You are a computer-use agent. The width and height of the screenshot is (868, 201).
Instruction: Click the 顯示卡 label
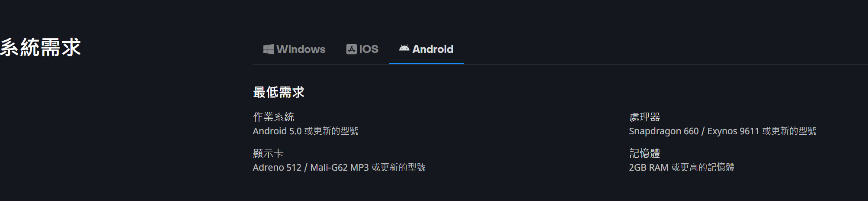click(x=268, y=153)
